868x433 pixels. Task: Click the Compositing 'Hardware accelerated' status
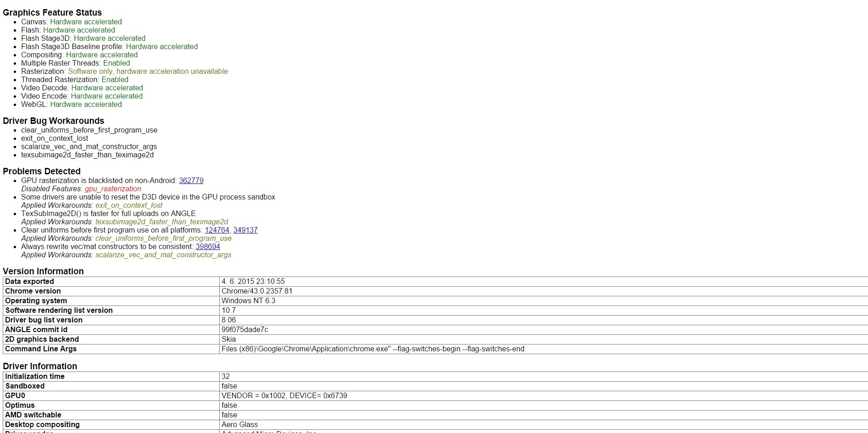pos(102,55)
